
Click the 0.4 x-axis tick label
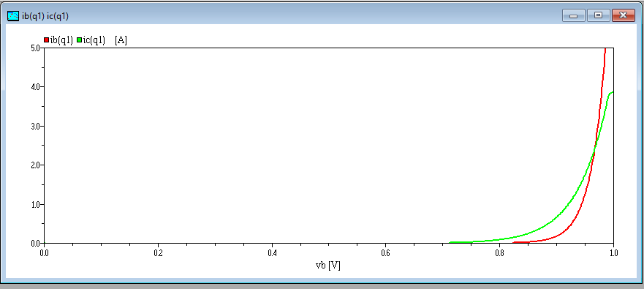[272, 252]
